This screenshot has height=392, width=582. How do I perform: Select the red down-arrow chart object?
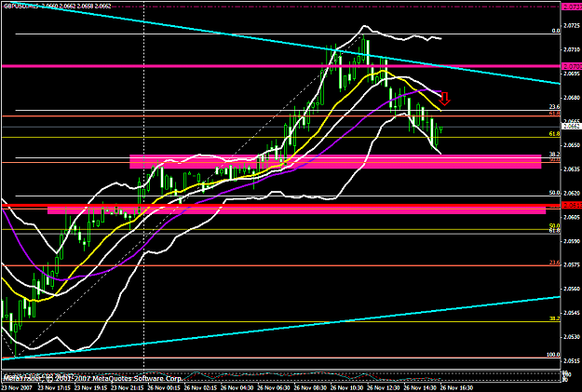tap(445, 99)
